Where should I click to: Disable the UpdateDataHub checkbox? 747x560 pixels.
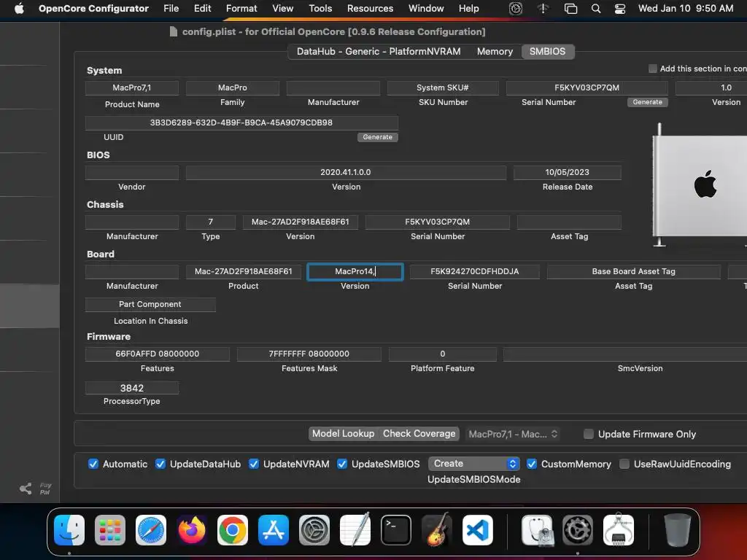click(160, 464)
